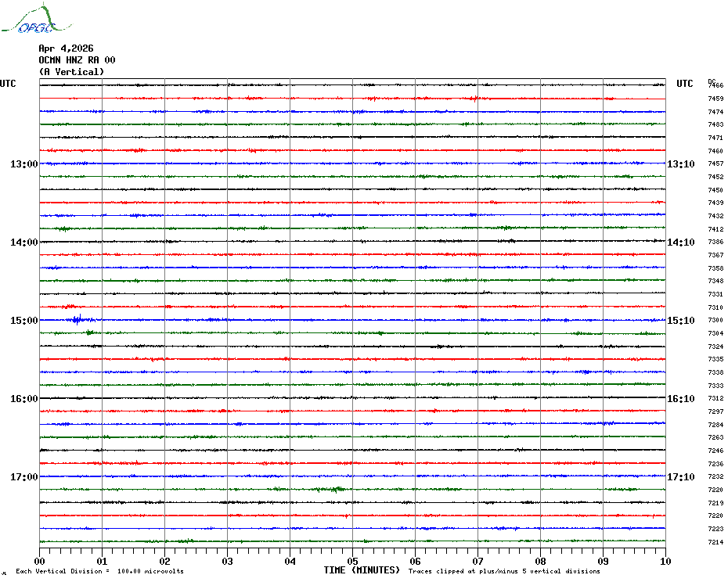Click the '13:00' time label

pyautogui.click(x=24, y=163)
